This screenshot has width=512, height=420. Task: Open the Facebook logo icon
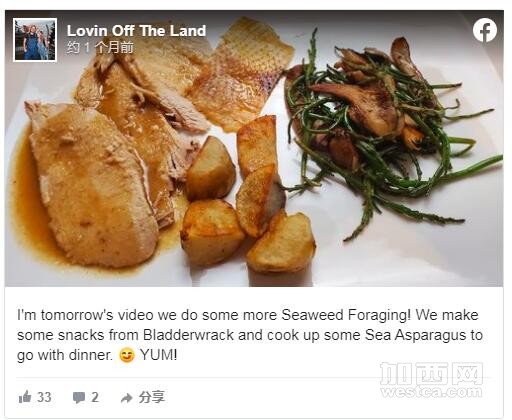(x=485, y=30)
